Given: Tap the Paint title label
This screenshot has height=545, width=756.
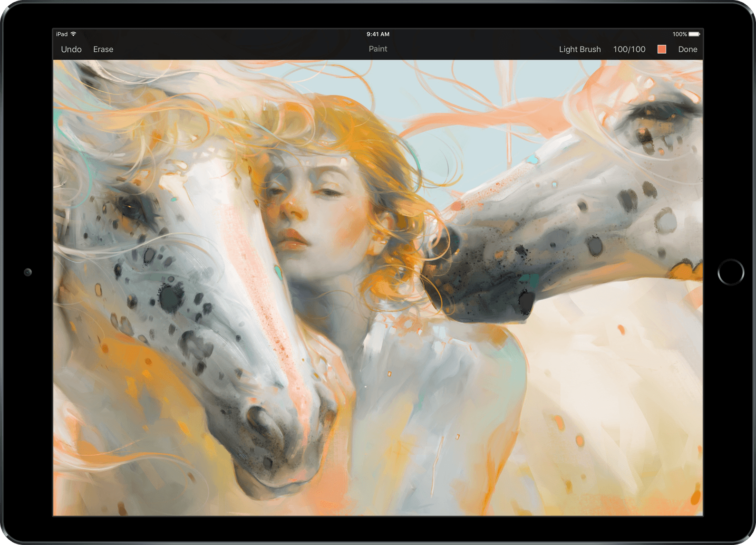Looking at the screenshot, I should [378, 49].
